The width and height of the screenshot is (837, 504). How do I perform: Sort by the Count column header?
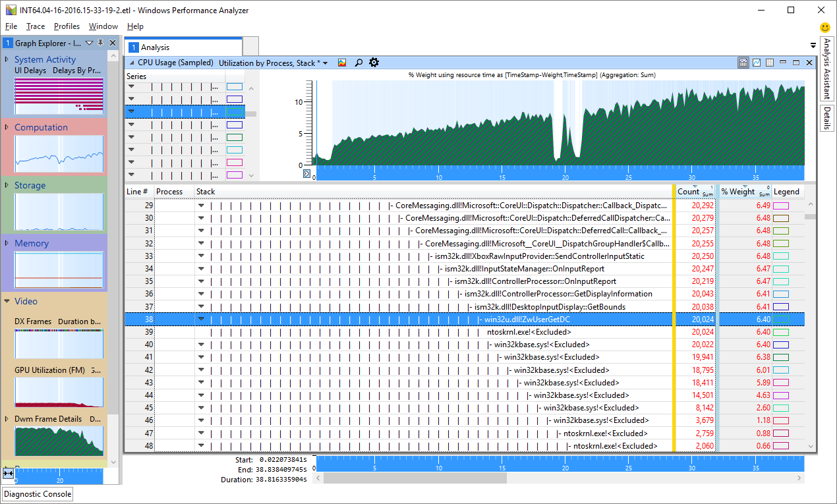pyautogui.click(x=688, y=192)
